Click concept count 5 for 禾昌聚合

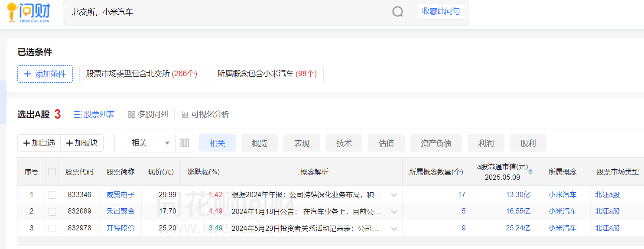click(463, 211)
